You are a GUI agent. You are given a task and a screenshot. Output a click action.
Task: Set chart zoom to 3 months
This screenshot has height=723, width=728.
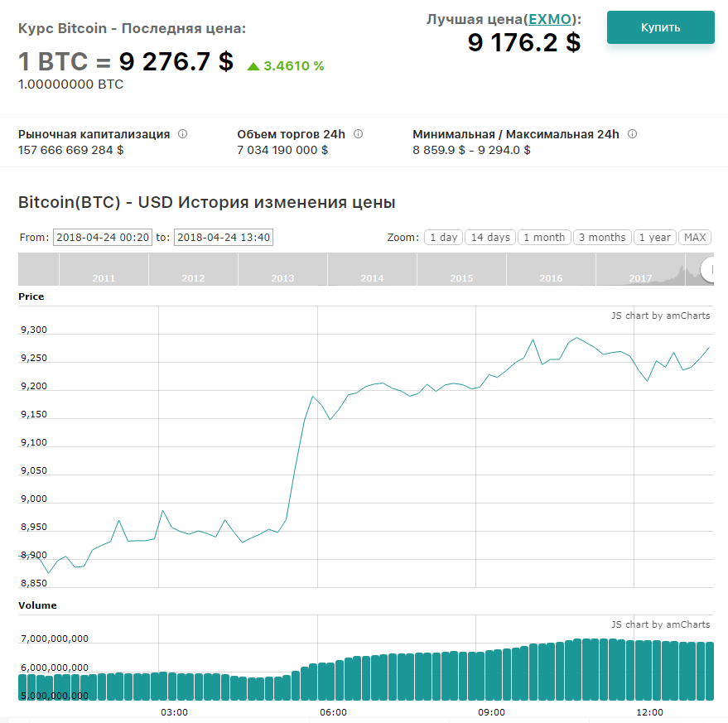click(602, 238)
